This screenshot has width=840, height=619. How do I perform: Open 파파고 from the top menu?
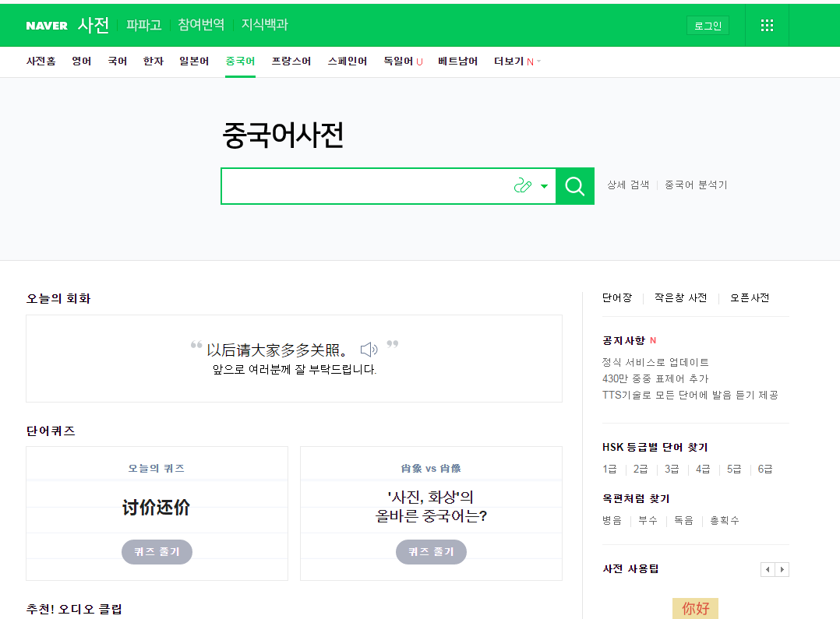tap(143, 24)
